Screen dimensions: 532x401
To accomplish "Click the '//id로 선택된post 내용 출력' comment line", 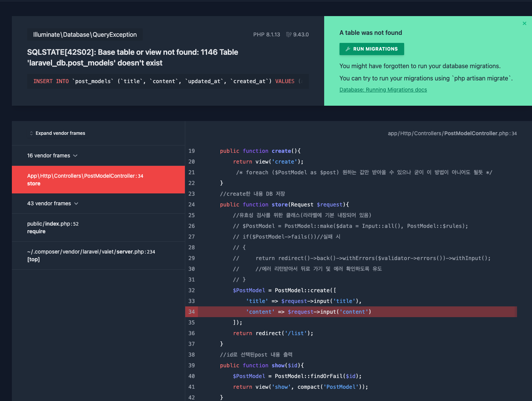I will click(x=256, y=355).
